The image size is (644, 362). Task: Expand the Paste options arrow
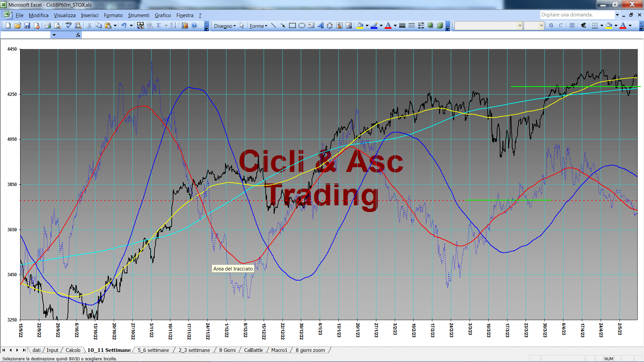tap(115, 25)
